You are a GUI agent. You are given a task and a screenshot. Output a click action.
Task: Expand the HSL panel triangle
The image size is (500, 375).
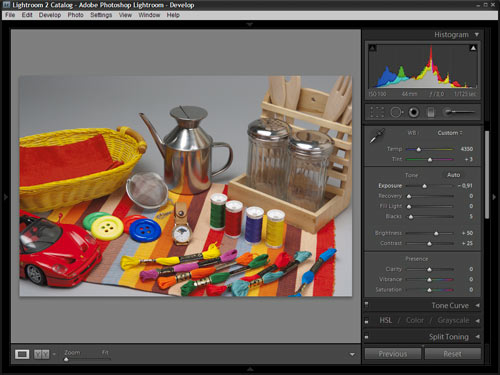[x=477, y=321]
